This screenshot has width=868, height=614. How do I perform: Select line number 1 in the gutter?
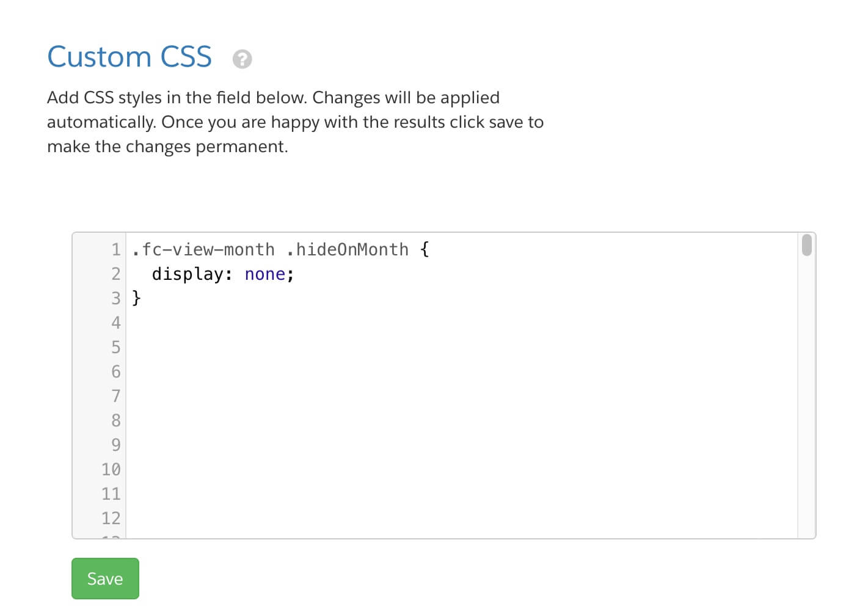click(x=115, y=249)
